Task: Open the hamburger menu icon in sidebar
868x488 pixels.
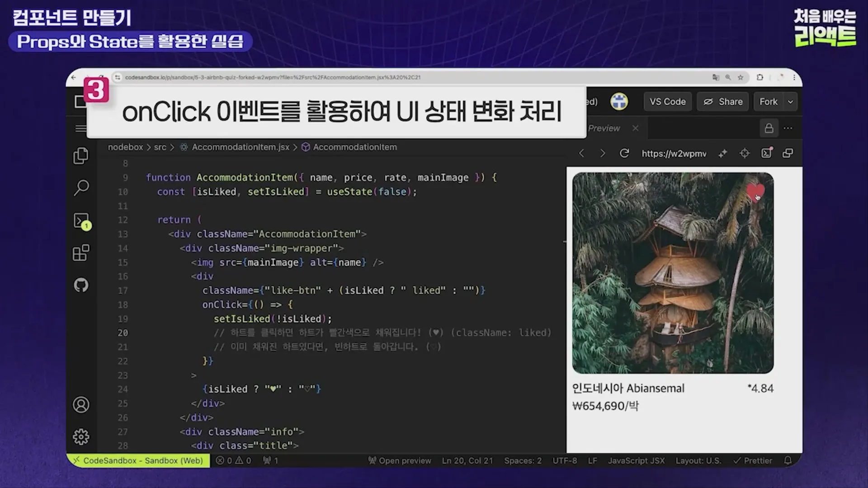Action: pyautogui.click(x=81, y=129)
